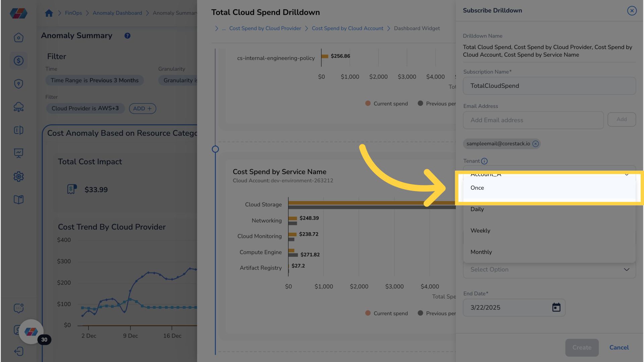Screen dimensions: 644x362
Task: Click the Cancel button
Action: click(x=619, y=348)
